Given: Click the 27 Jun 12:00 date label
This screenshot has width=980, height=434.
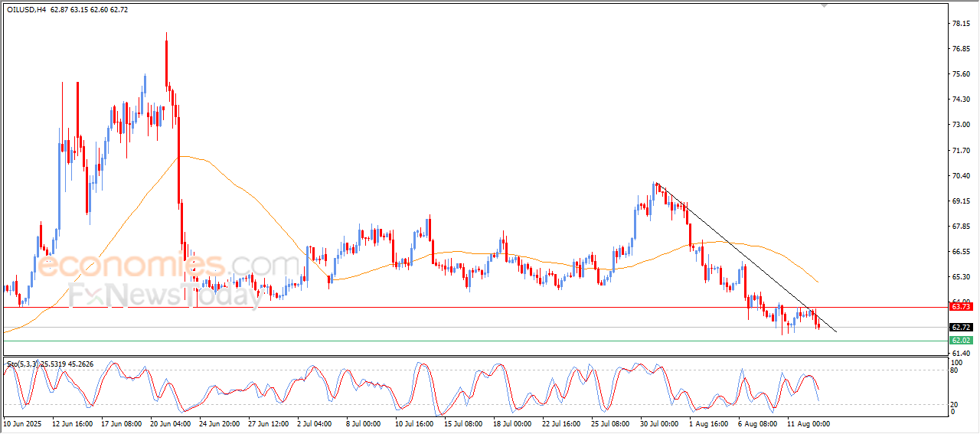Looking at the screenshot, I should point(268,423).
